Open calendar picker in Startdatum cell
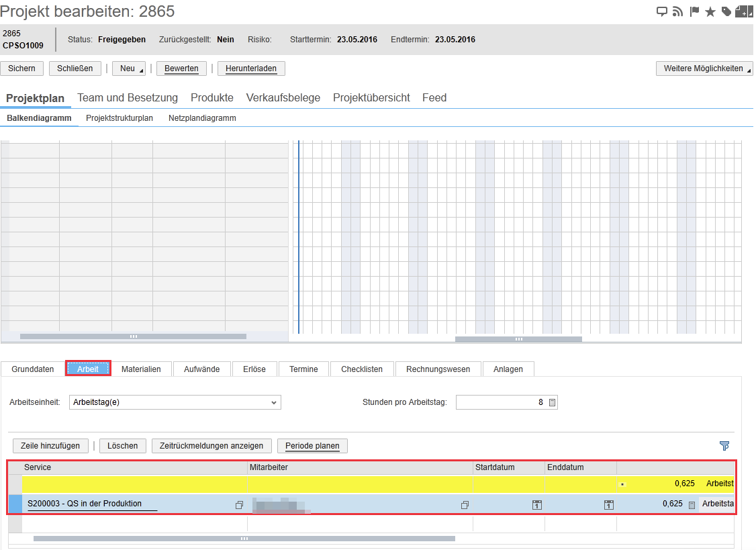This screenshot has width=756, height=550. point(537,505)
